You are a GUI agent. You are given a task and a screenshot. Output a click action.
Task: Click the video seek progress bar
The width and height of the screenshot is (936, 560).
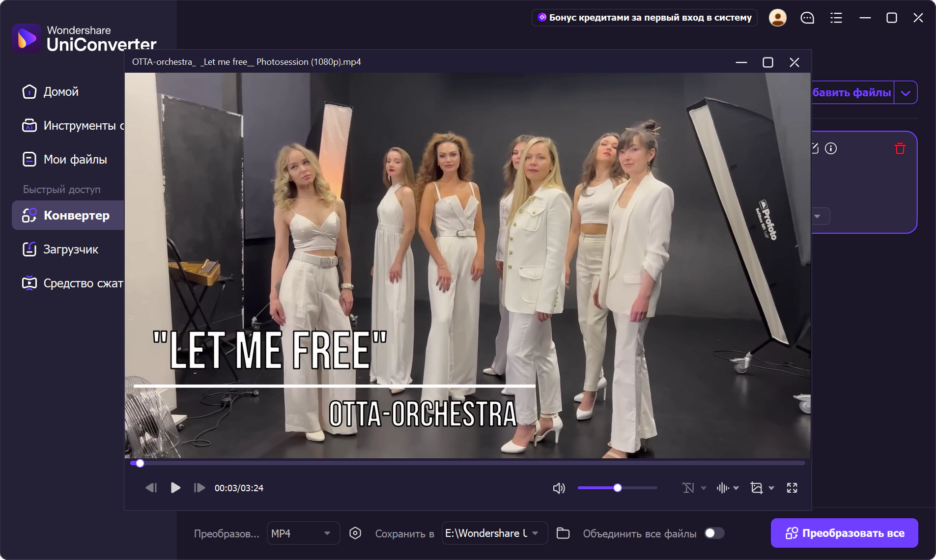[x=468, y=463]
